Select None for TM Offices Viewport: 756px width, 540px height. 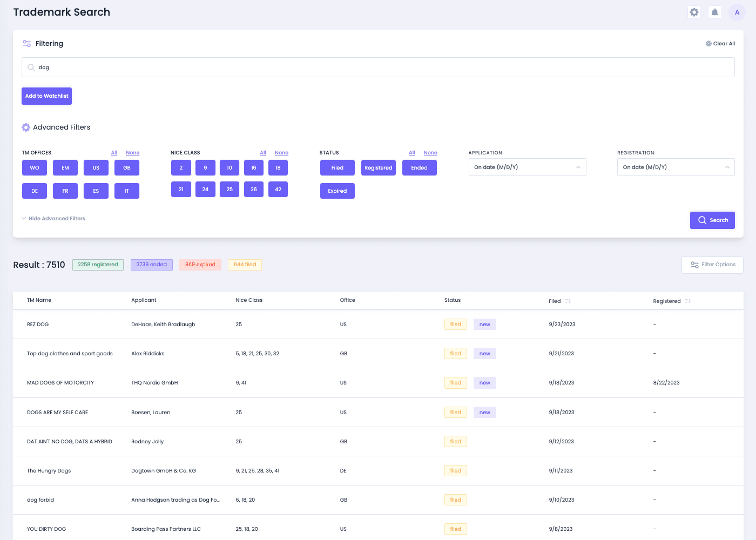click(133, 153)
